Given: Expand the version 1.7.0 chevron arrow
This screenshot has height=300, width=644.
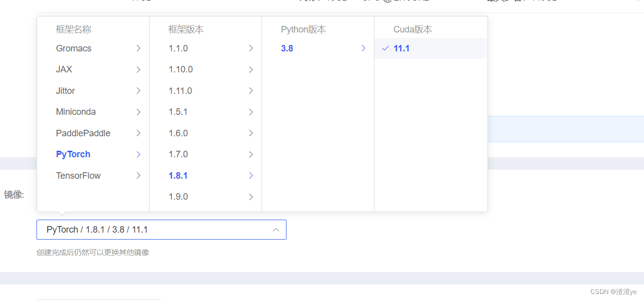Looking at the screenshot, I should click(251, 154).
